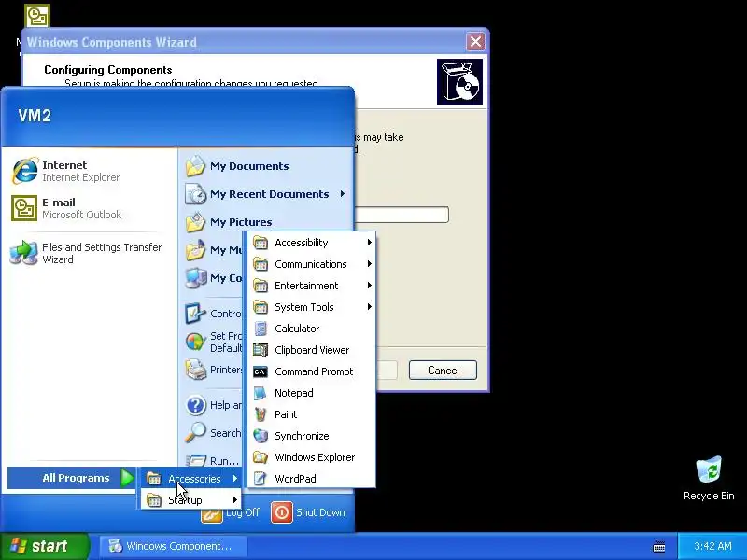Expand My Recent Documents arrow

point(343,194)
